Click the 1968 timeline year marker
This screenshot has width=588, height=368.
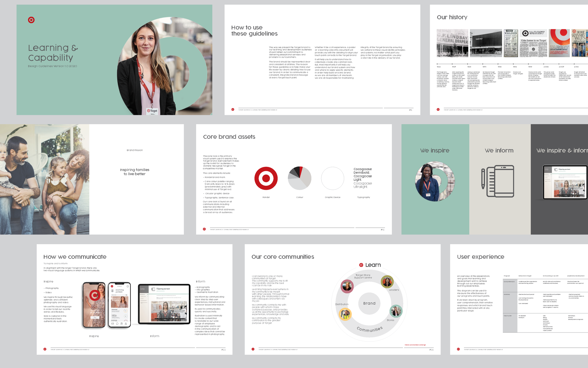pos(469,67)
